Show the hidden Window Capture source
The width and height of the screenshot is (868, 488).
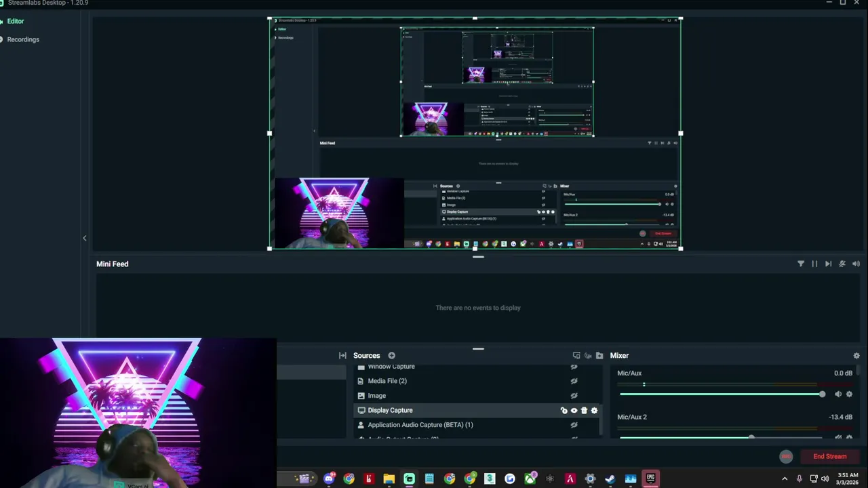coord(574,367)
